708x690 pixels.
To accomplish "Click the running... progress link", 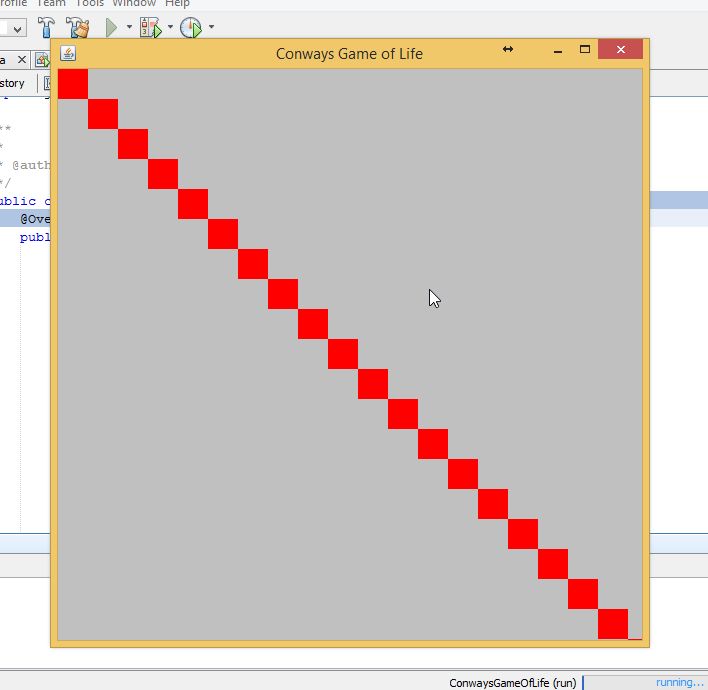I will click(679, 682).
